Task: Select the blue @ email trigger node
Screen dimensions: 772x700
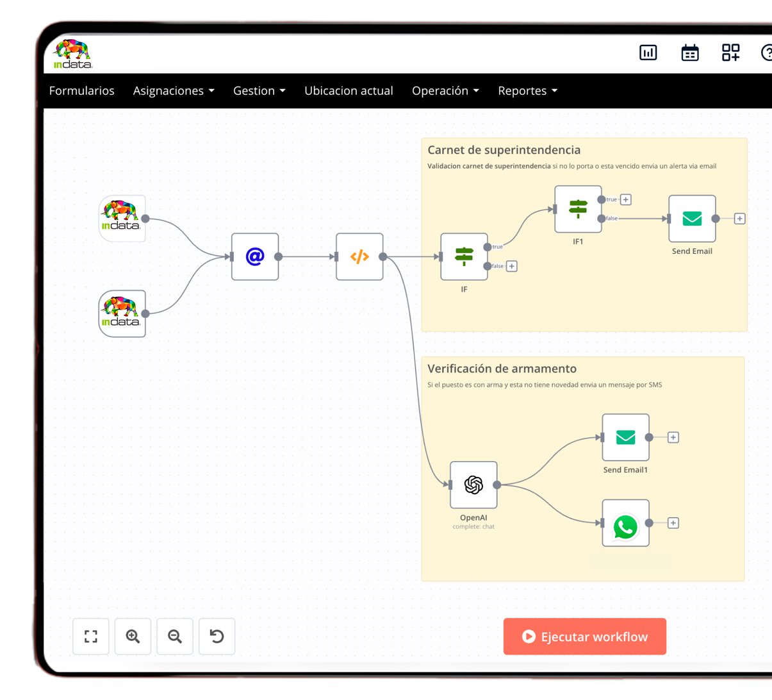Action: [x=255, y=257]
